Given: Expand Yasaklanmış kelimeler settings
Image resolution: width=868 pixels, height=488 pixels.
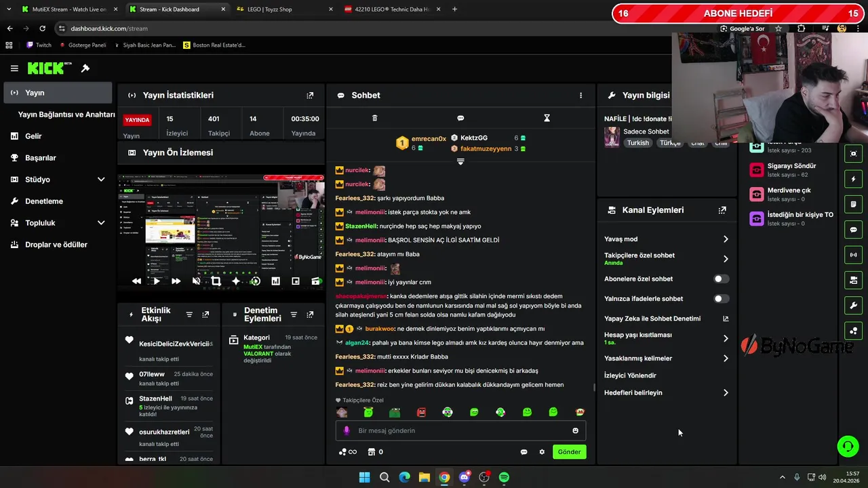Looking at the screenshot, I should click(x=726, y=359).
